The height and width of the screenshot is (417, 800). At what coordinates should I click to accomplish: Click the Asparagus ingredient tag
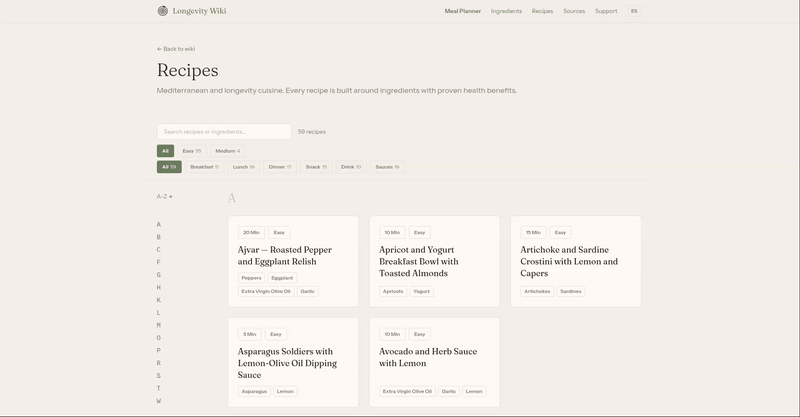[254, 391]
